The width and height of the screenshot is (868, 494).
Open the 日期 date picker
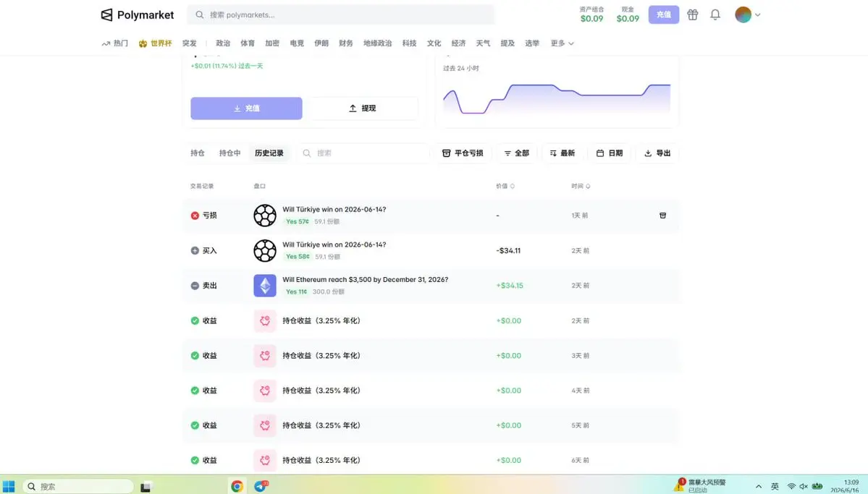click(x=609, y=153)
